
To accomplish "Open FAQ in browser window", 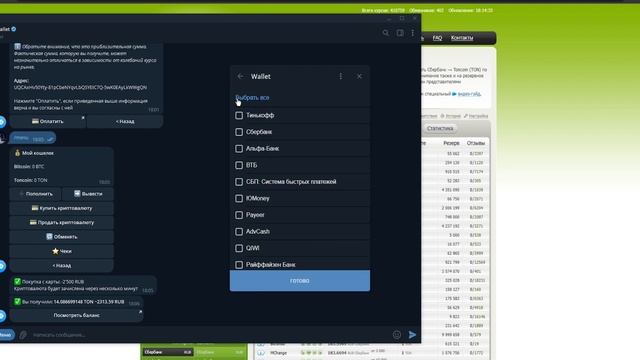I will (437, 38).
